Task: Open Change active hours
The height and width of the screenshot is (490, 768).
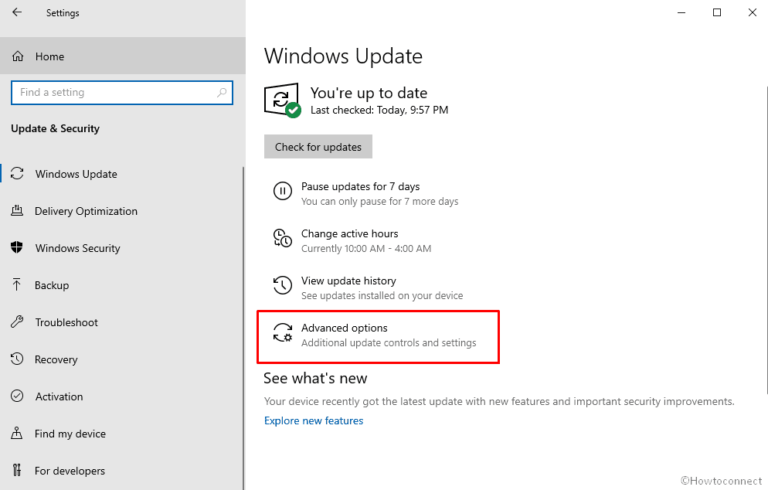Action: 352,240
